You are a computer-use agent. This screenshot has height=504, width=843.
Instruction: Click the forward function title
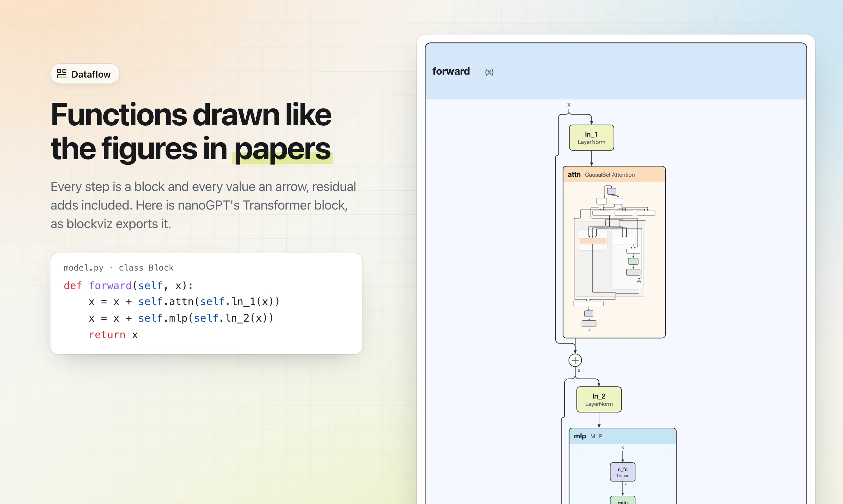[451, 71]
